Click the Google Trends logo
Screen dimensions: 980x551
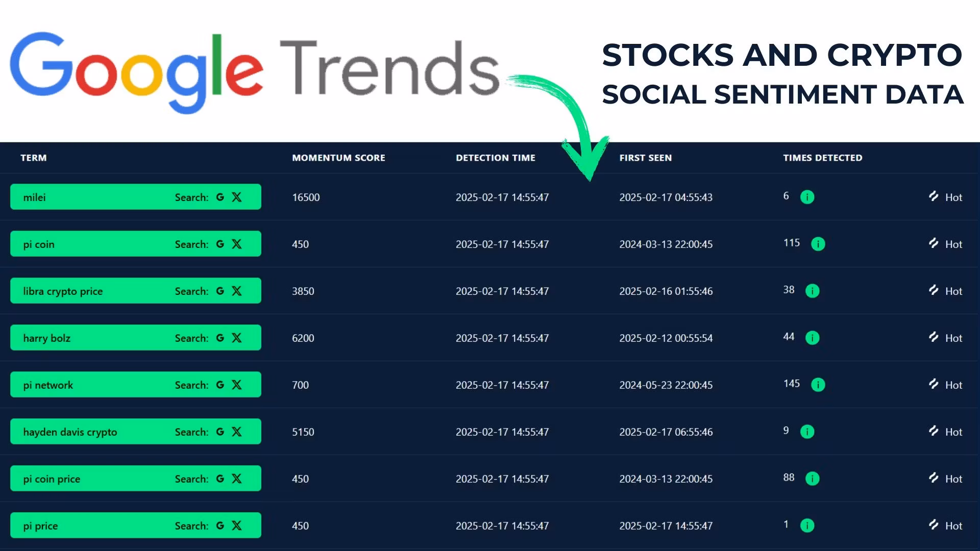point(254,71)
